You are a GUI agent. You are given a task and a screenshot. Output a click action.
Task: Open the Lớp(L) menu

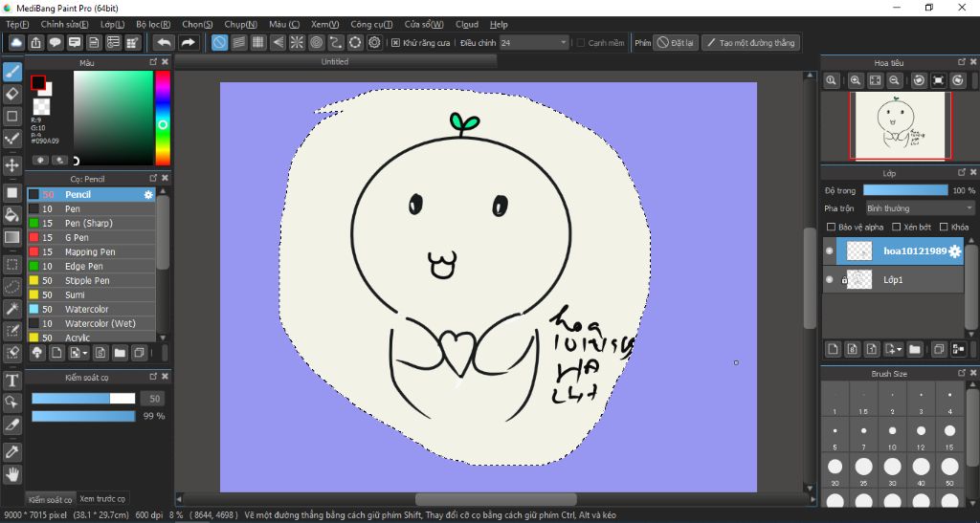pyautogui.click(x=113, y=24)
